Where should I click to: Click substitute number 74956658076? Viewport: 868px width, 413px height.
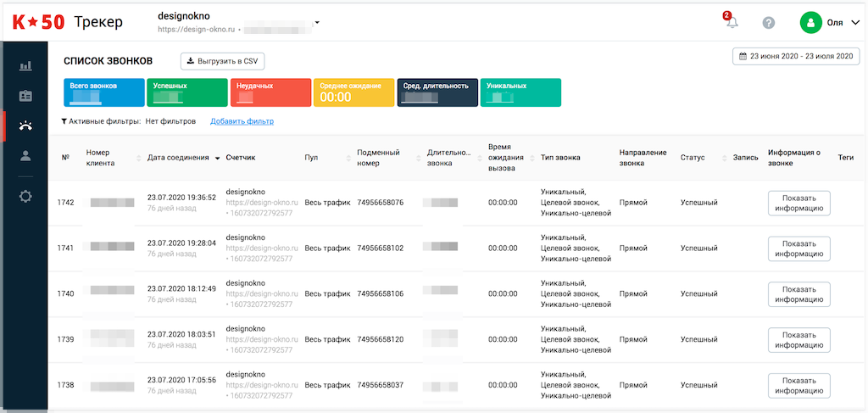[381, 203]
